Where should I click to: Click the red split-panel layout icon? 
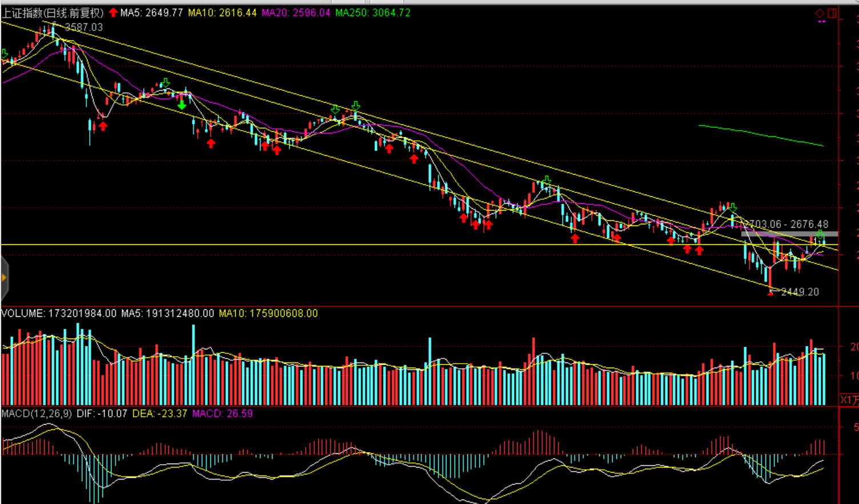pos(832,13)
